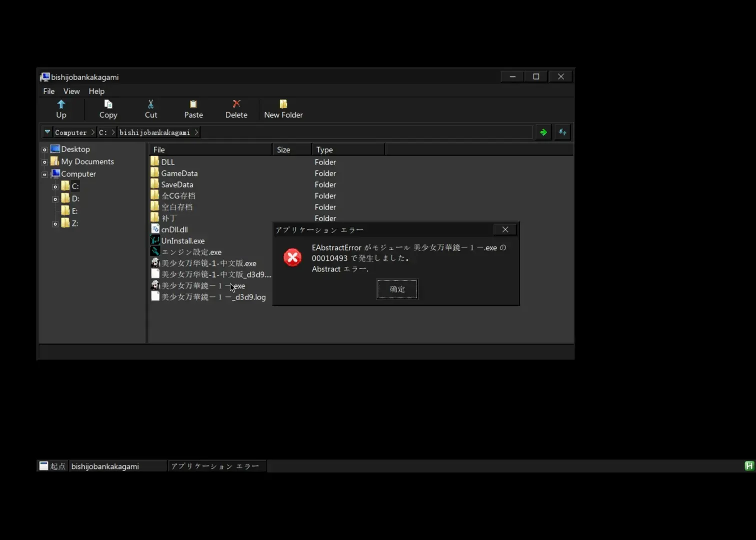The width and height of the screenshot is (756, 540).
Task: Expand chevron after bishijobankakagami breadcrumb
Action: click(x=196, y=132)
